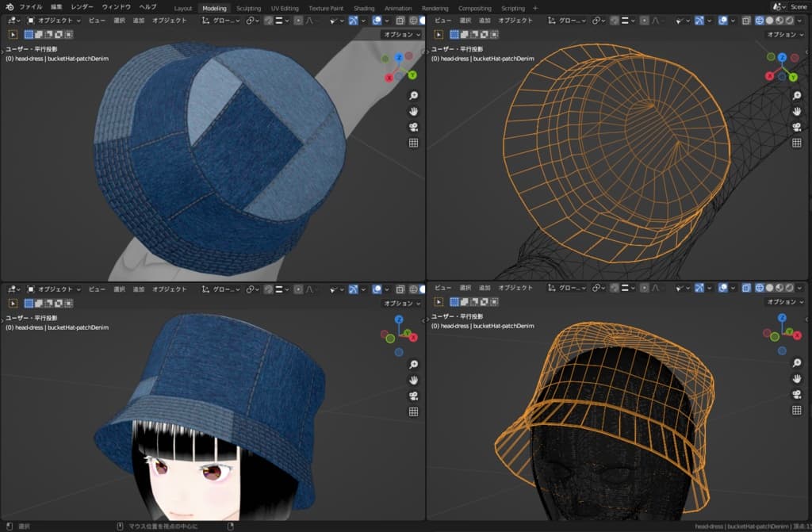The width and height of the screenshot is (812, 532).
Task: Expand オプション dropdown in top-right viewport
Action: point(785,34)
